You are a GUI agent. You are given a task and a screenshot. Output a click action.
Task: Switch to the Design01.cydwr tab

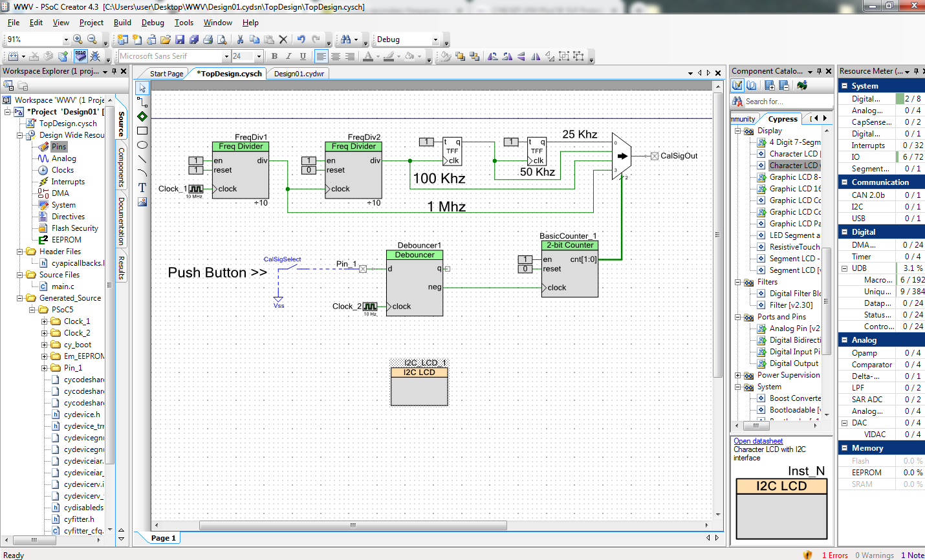point(299,74)
